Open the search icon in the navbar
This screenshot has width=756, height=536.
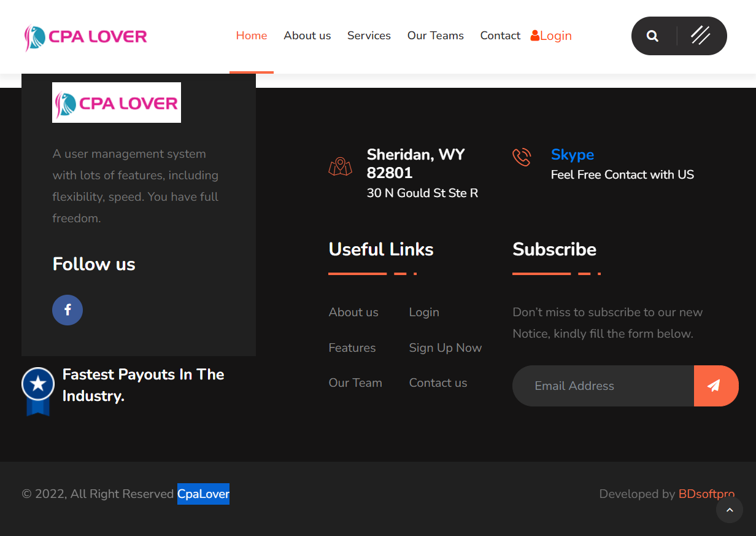pos(652,36)
